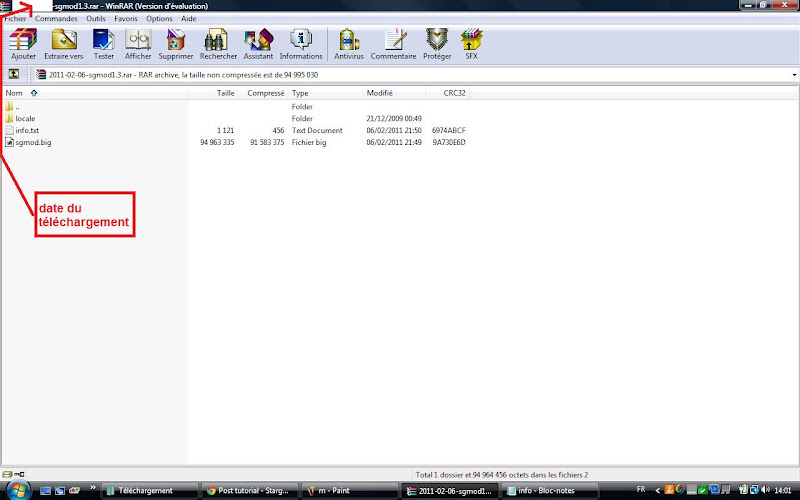Image resolution: width=800 pixels, height=500 pixels.
Task: Expand the archive path dropdown arrow
Action: (x=794, y=75)
